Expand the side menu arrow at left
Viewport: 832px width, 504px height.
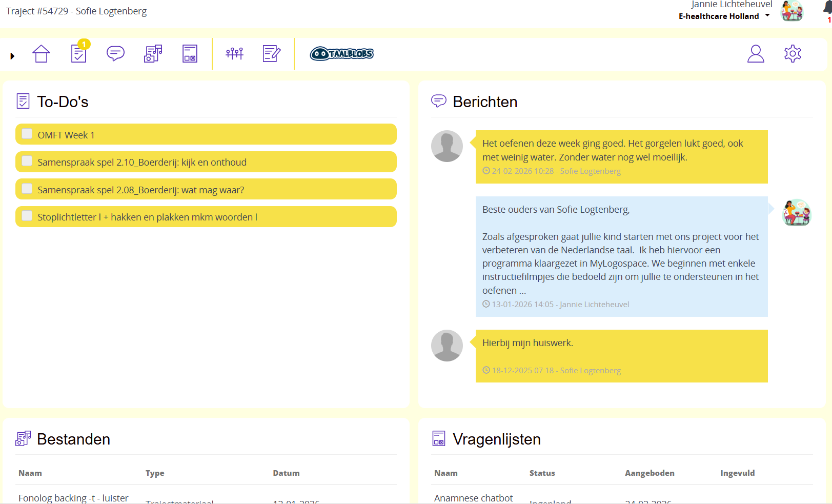(x=12, y=56)
